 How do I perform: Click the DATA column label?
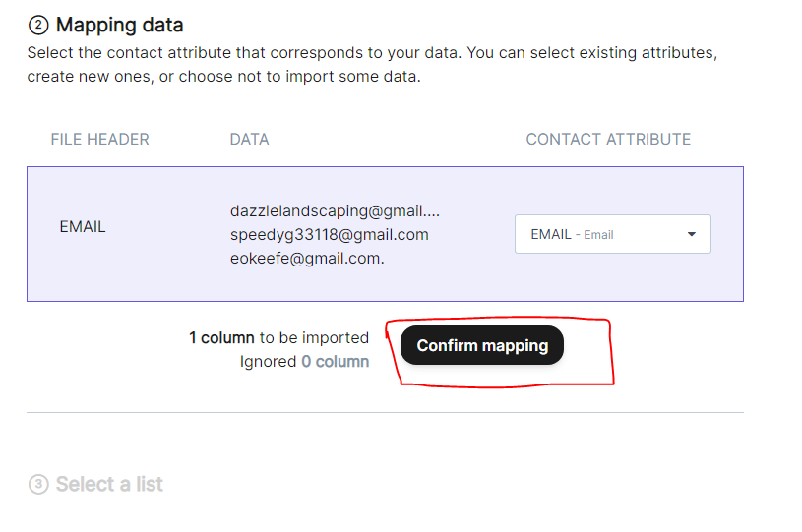[x=249, y=140]
